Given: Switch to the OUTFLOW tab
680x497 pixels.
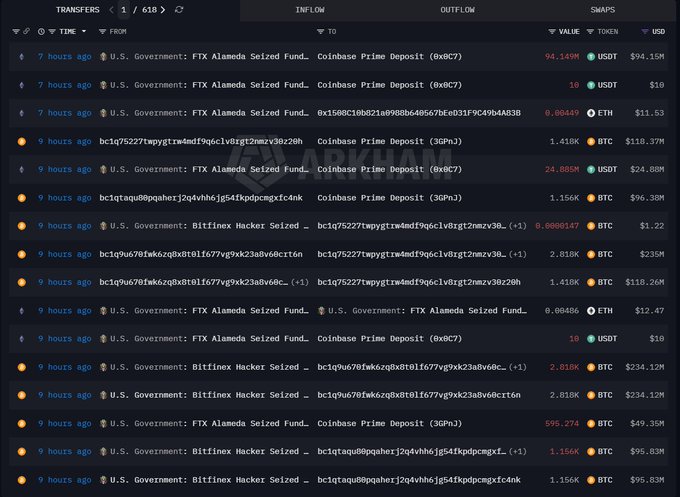Looking at the screenshot, I should coord(457,10).
